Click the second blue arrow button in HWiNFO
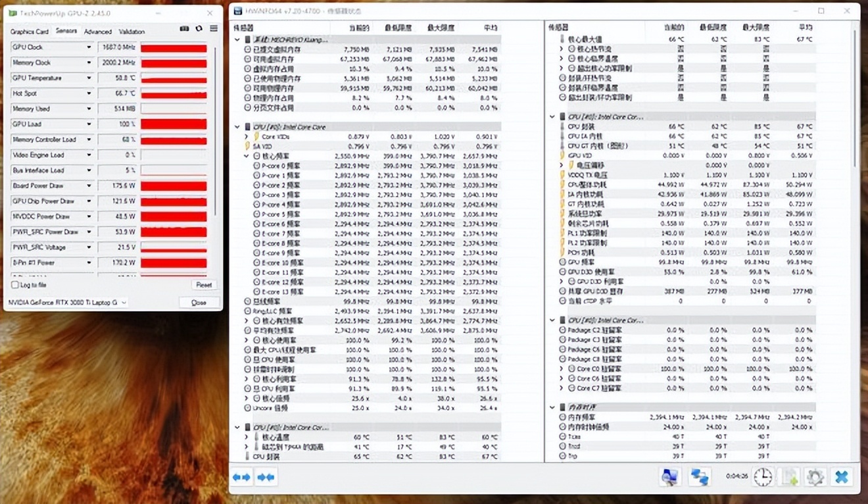 266,477
